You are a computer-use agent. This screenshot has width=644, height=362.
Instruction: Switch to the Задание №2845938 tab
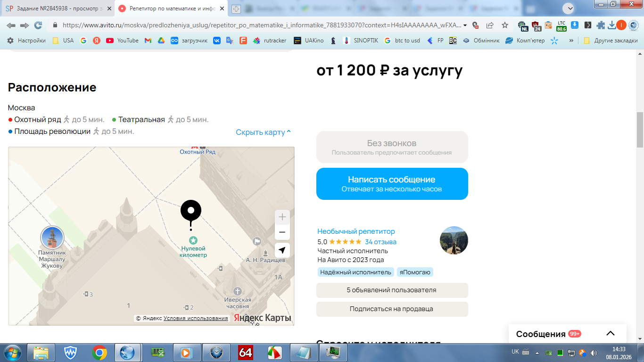pyautogui.click(x=58, y=8)
